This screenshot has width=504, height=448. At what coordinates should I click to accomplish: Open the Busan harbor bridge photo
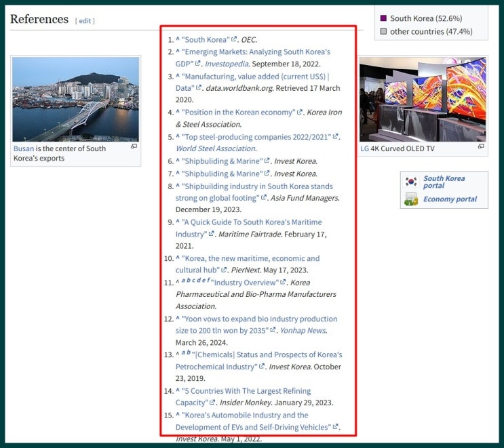point(75,99)
